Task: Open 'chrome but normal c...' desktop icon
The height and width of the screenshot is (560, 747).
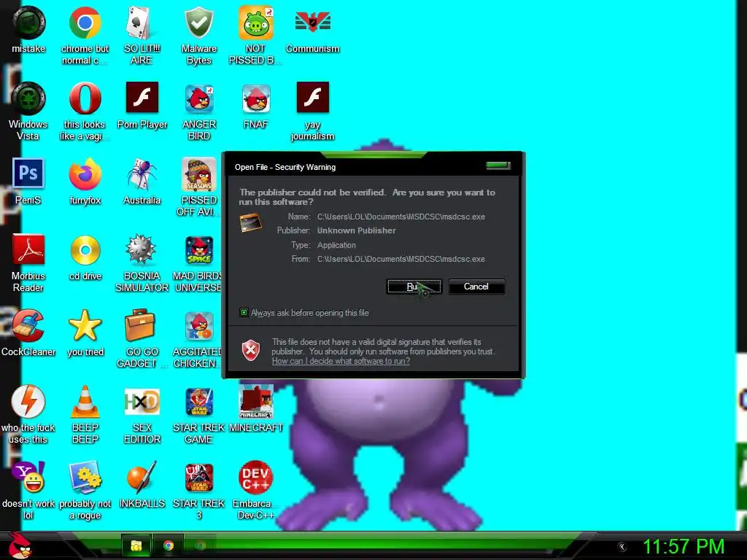Action: 85,23
